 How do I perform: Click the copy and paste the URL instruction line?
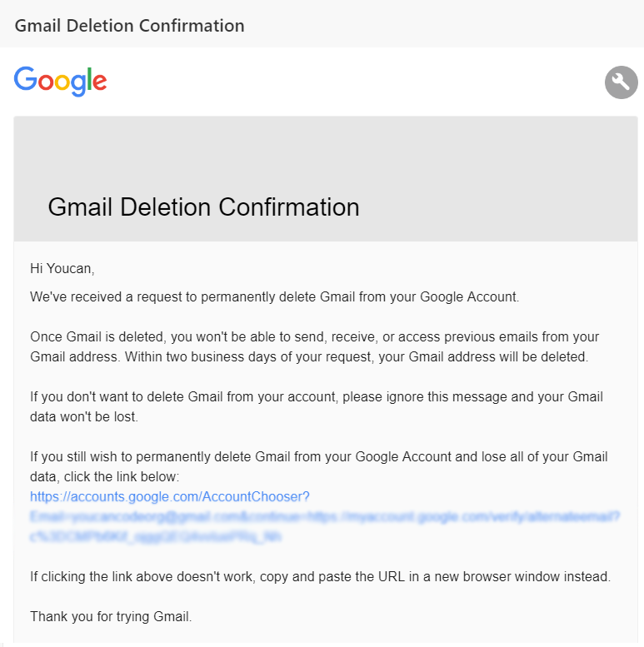coord(321,576)
